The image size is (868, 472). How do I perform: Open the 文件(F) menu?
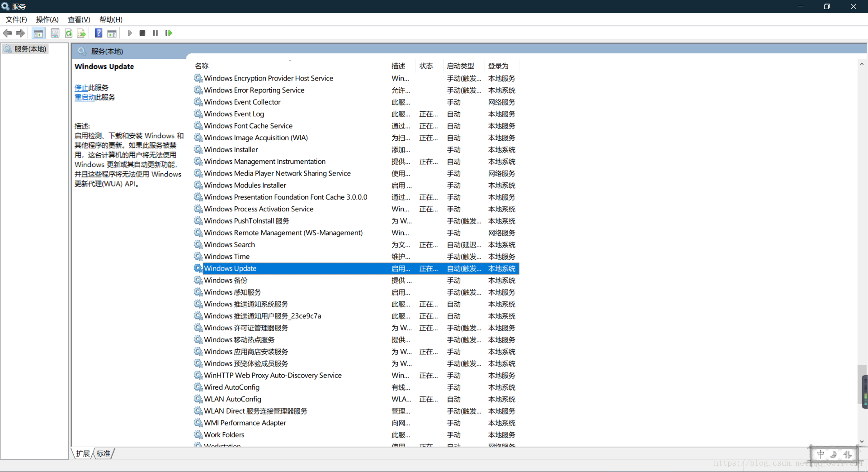pyautogui.click(x=16, y=19)
